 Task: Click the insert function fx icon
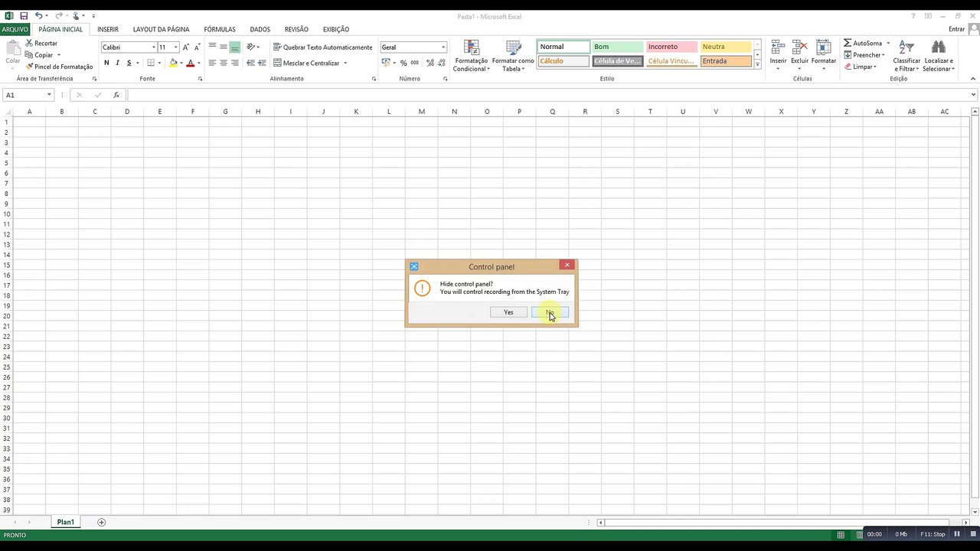click(x=116, y=95)
